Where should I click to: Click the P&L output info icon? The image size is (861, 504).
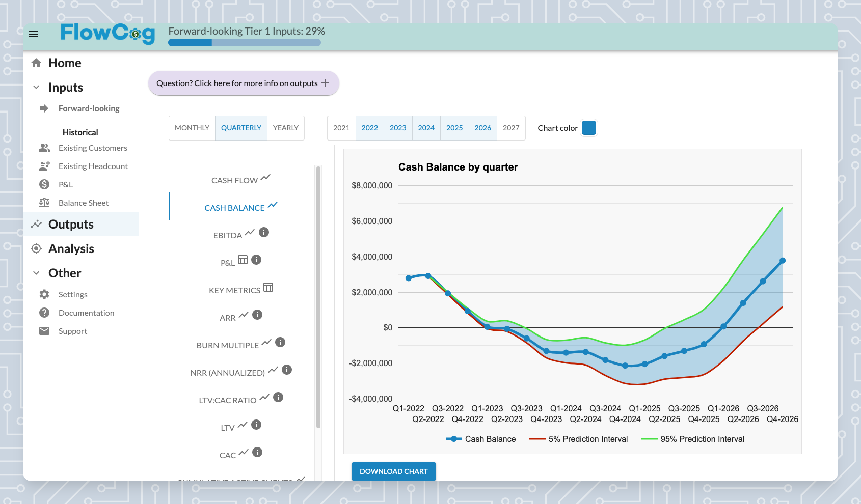(256, 260)
